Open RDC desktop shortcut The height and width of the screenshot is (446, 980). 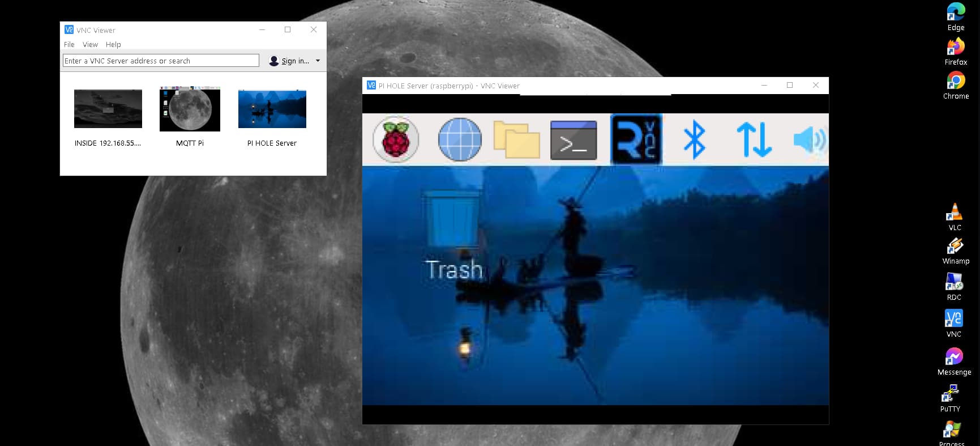954,287
